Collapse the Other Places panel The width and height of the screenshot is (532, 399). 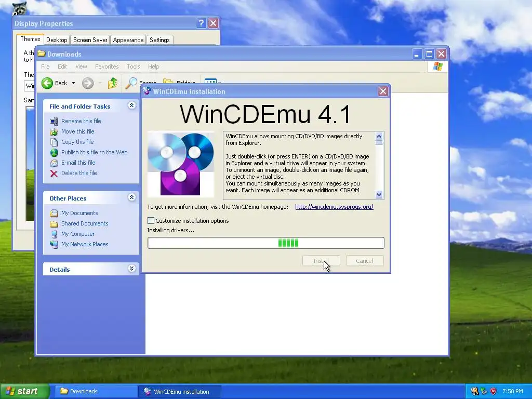point(131,197)
